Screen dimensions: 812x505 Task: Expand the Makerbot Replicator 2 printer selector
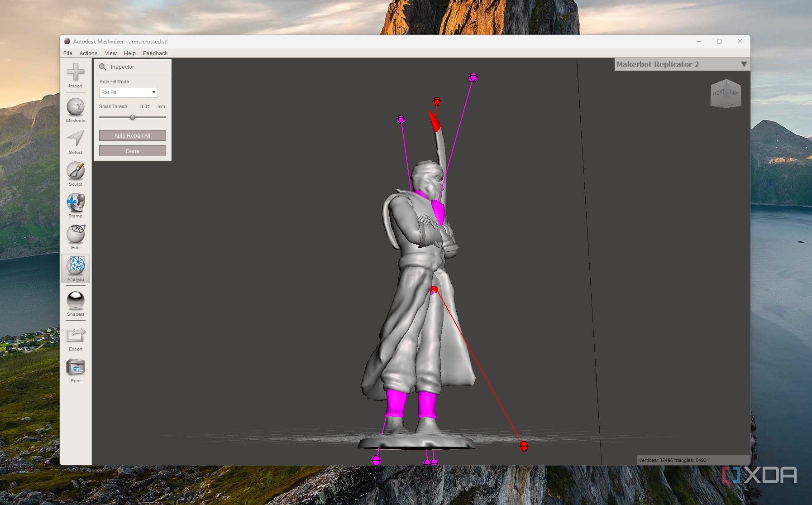click(744, 64)
